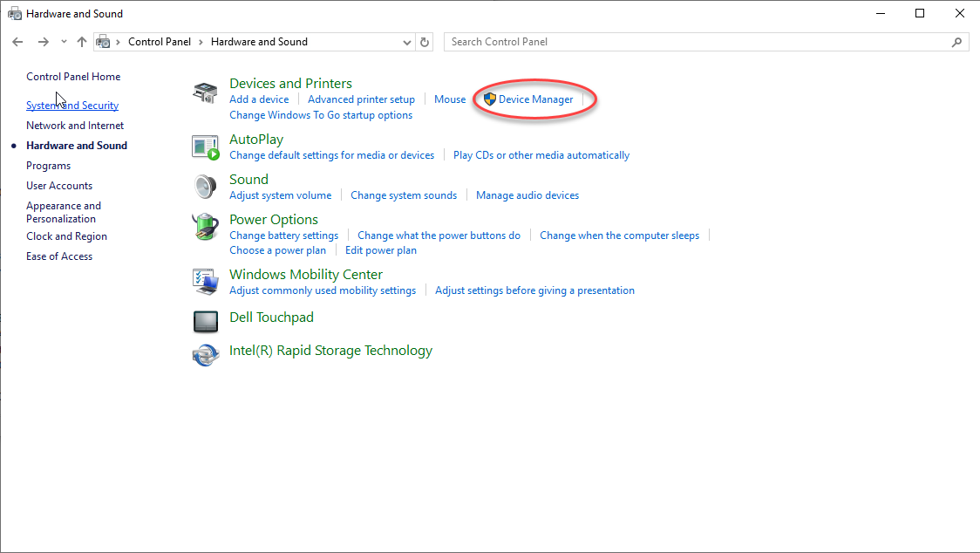Open the Sound heading

[248, 180]
